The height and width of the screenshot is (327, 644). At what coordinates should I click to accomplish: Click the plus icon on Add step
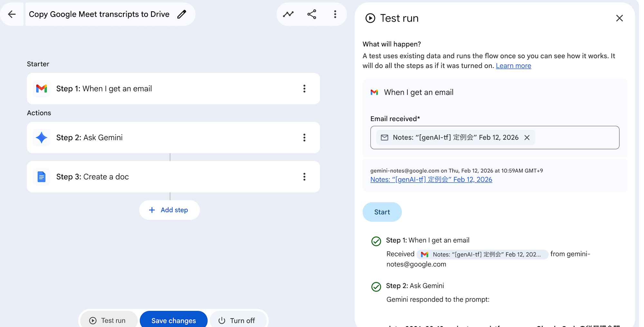point(152,210)
